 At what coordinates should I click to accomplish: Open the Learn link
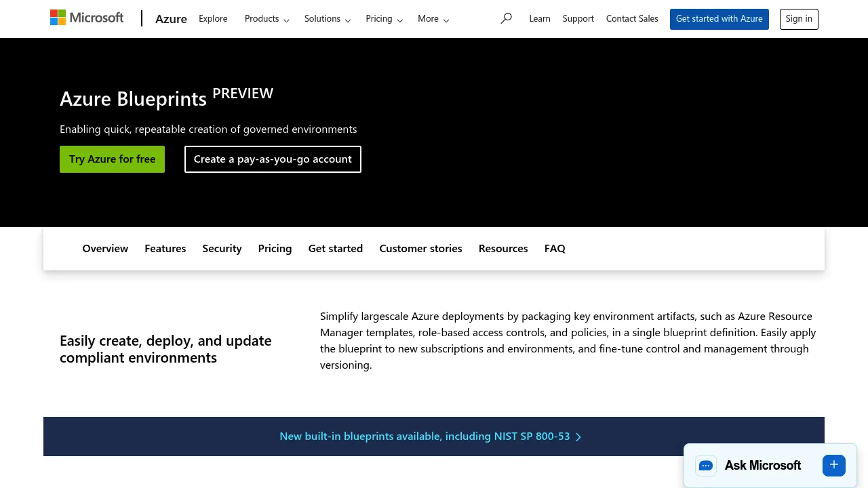tap(540, 19)
